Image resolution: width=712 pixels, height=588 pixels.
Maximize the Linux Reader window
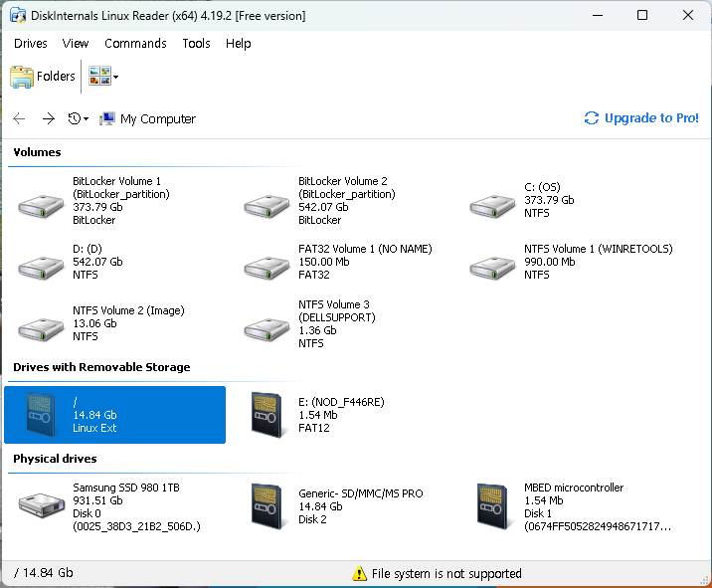642,16
